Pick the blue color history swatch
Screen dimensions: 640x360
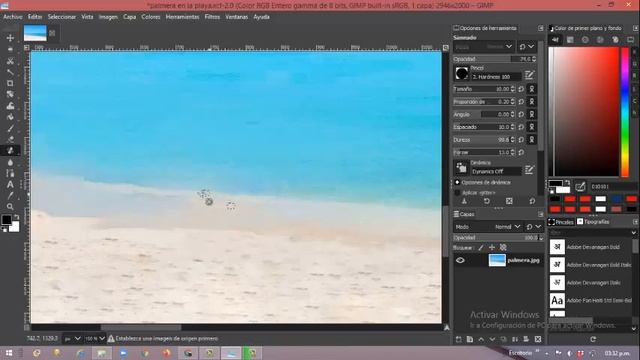click(x=616, y=199)
